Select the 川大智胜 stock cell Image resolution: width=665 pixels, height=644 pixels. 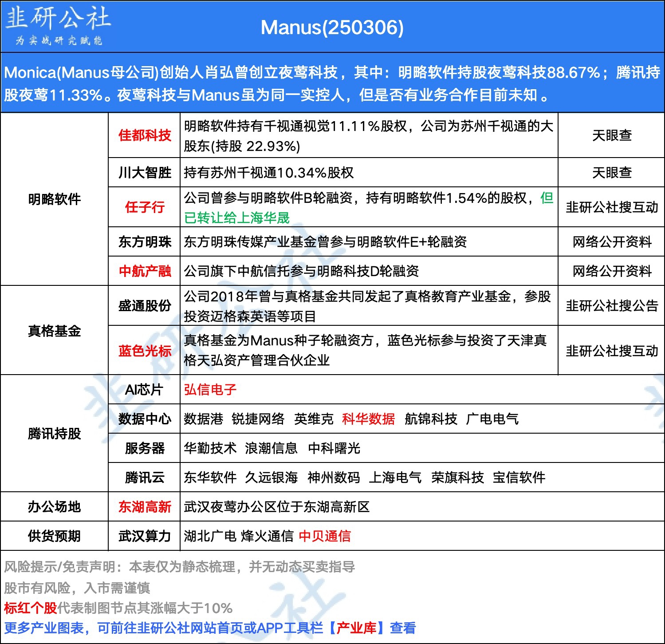(145, 173)
